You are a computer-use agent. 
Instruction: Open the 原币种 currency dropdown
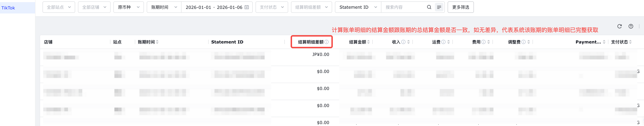point(128,7)
